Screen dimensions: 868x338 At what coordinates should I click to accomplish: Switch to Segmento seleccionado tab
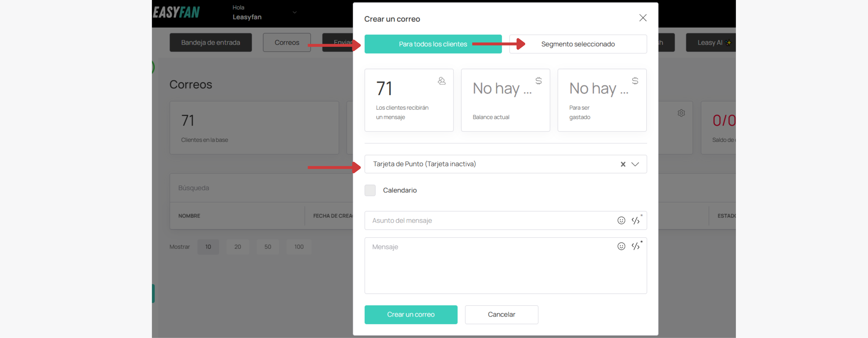click(578, 44)
